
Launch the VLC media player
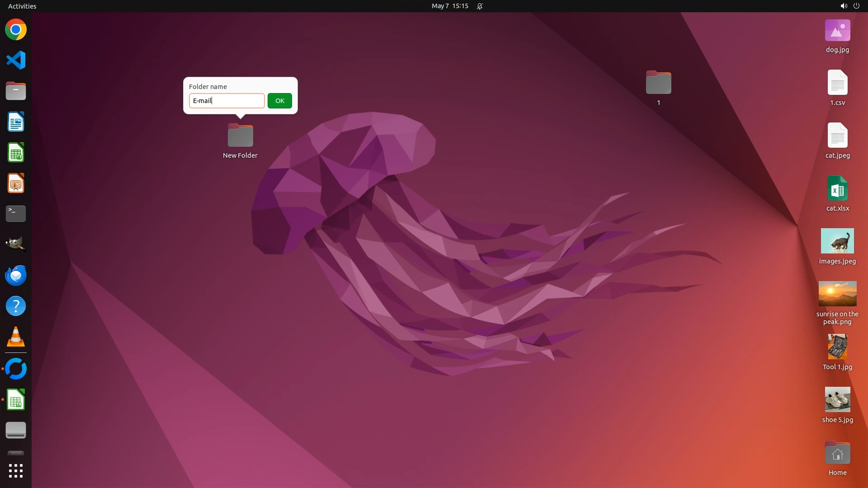point(16,337)
